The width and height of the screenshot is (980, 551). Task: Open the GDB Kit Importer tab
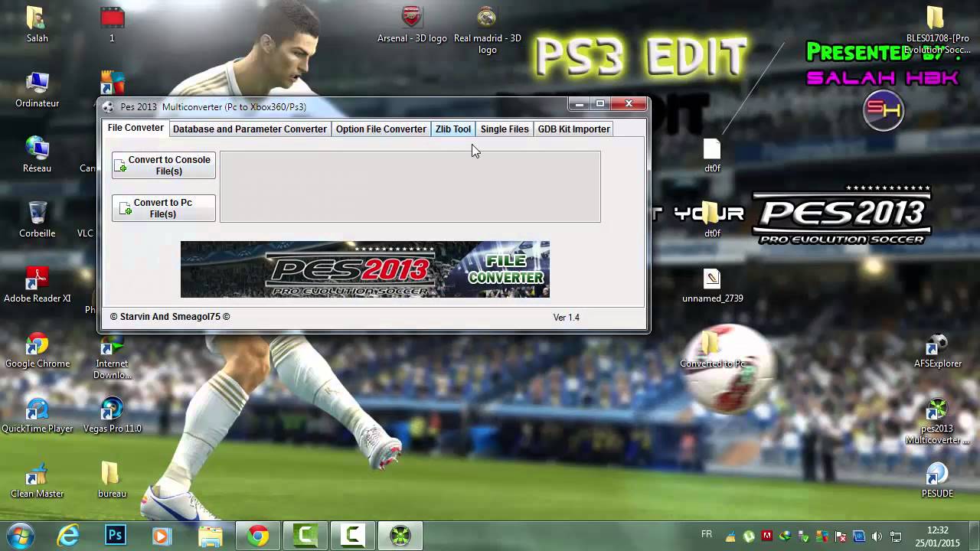pyautogui.click(x=573, y=129)
